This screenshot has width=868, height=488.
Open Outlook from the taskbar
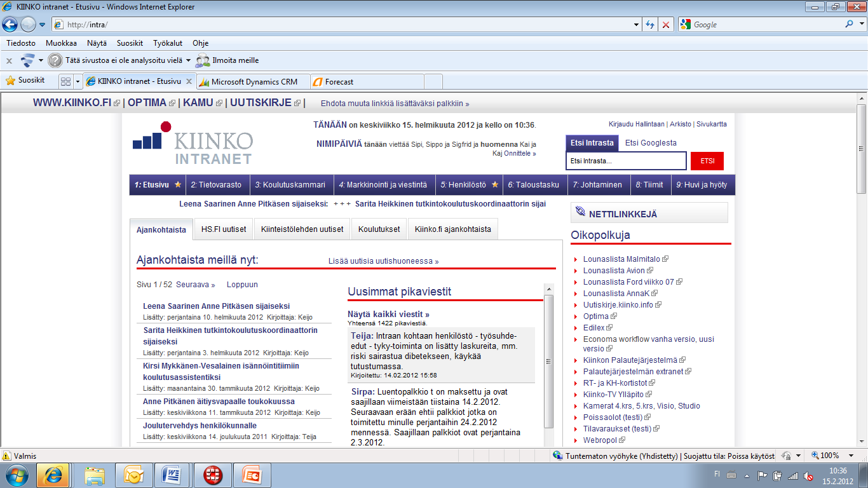click(x=135, y=475)
